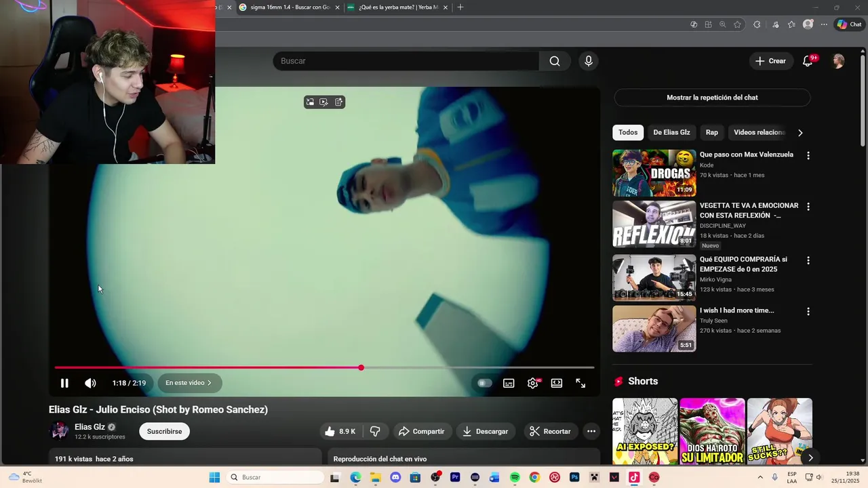Open the Copilot Chat button

pyautogui.click(x=849, y=24)
